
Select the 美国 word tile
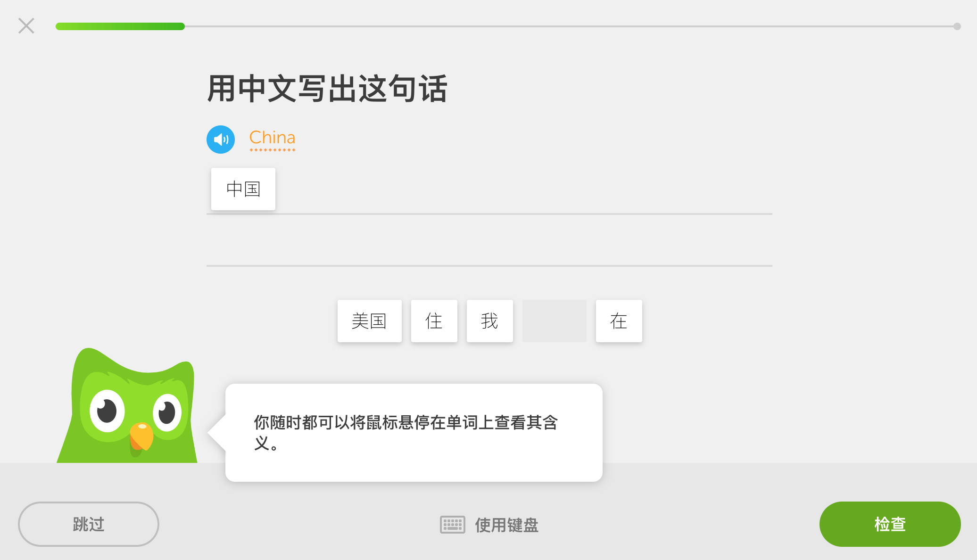pyautogui.click(x=370, y=321)
